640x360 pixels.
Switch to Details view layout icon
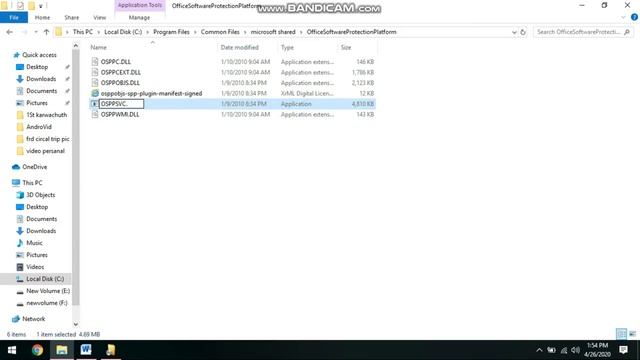tap(621, 334)
